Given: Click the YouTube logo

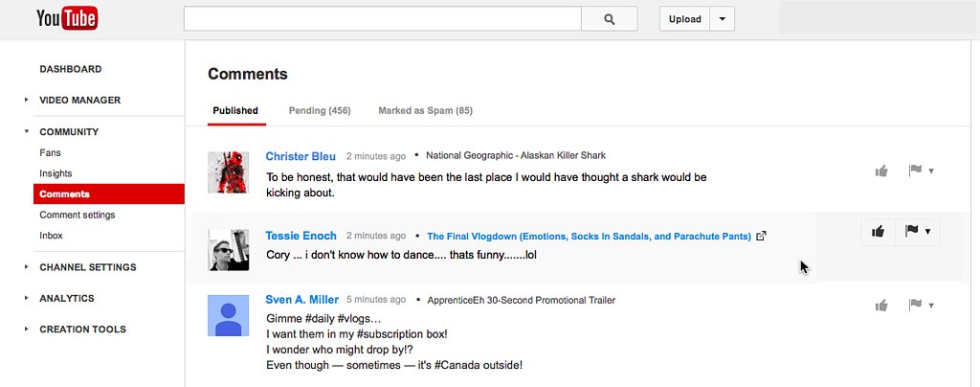Looking at the screenshot, I should [x=67, y=19].
